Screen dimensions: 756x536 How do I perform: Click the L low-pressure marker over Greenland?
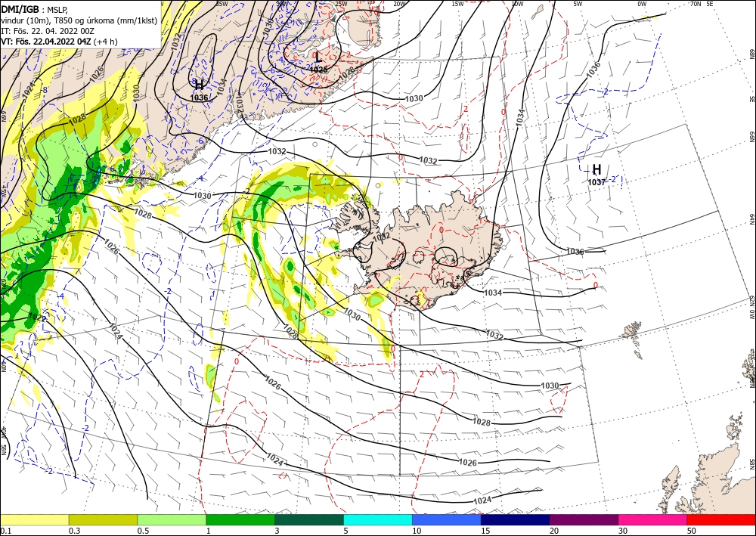[318, 57]
